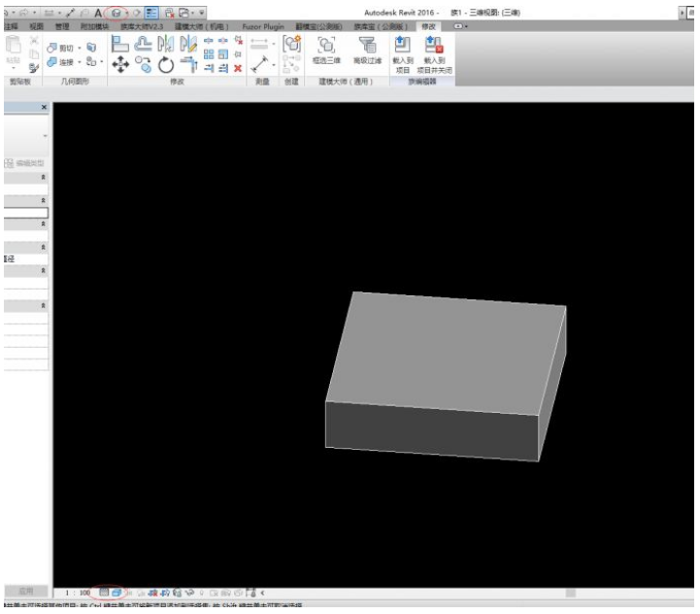Click the red Delete X icon
This screenshot has height=614, width=700.
[x=238, y=68]
